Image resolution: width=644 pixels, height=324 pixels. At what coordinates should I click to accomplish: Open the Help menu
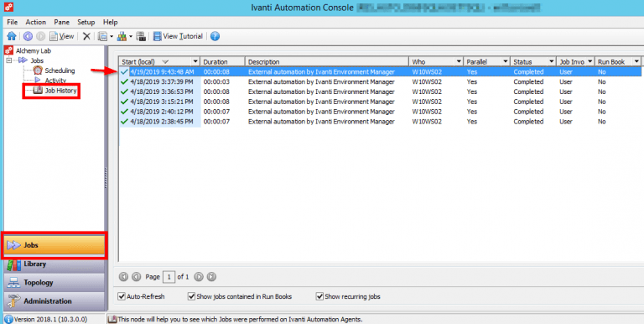[110, 22]
